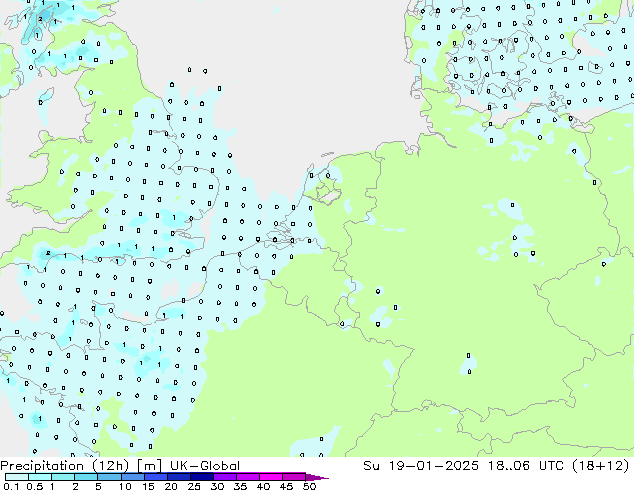
Task: Select the 30–35 purple legend swatch
Action: pyautogui.click(x=225, y=477)
